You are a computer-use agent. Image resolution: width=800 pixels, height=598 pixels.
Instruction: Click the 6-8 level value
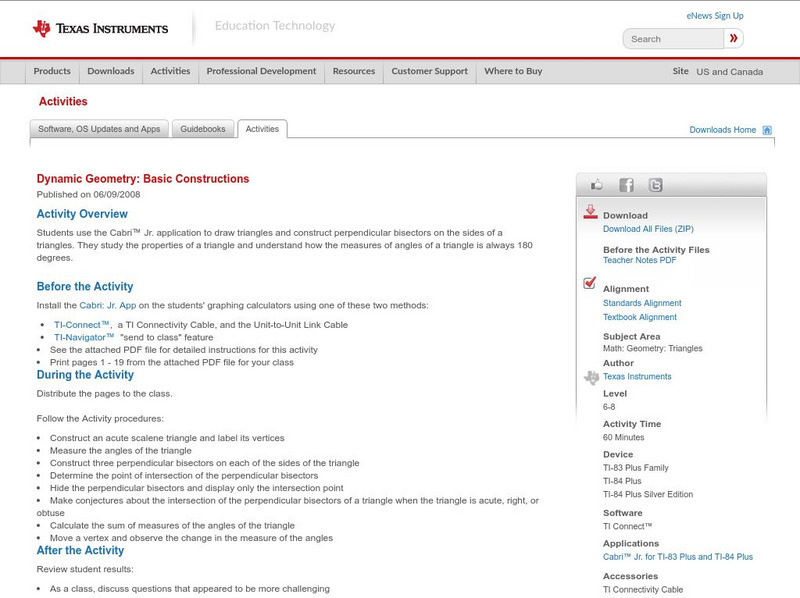point(609,407)
